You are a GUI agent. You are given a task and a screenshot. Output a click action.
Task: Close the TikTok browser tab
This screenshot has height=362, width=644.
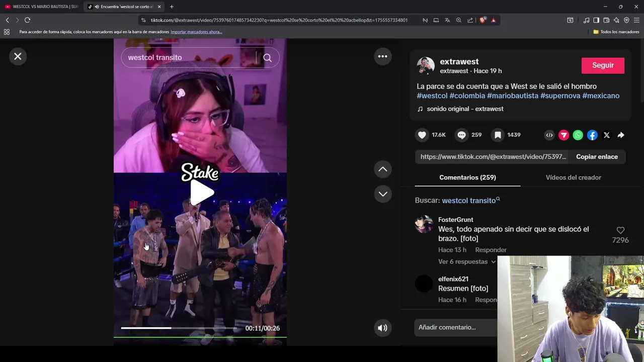pos(159,7)
